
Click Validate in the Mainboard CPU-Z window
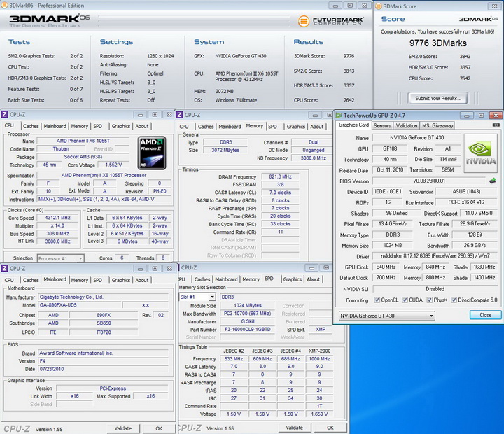click(123, 428)
